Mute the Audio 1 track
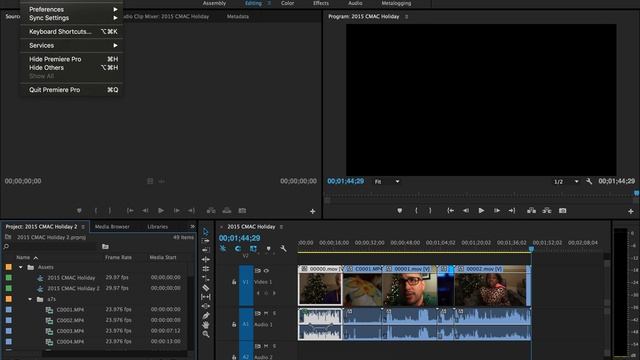The image size is (640, 360). tap(266, 313)
